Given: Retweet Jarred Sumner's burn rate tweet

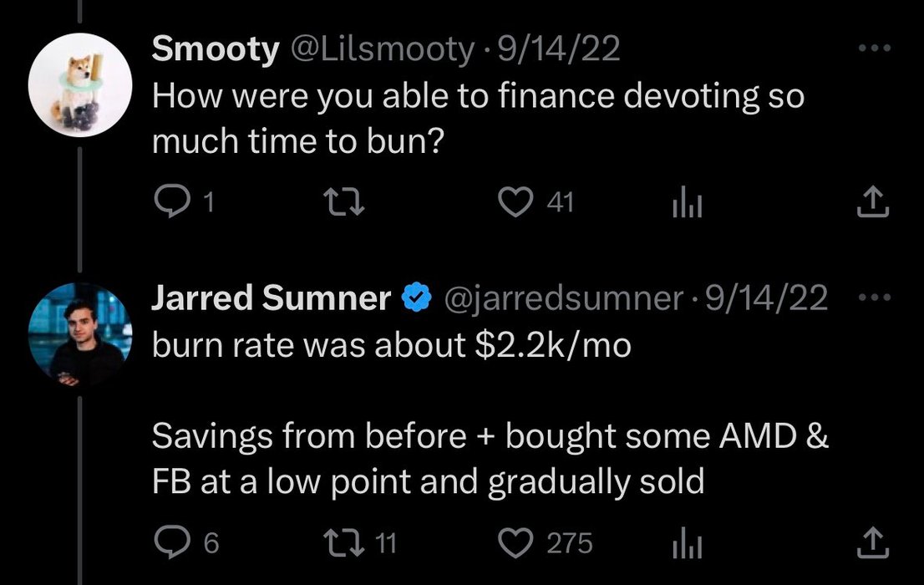Looking at the screenshot, I should [341, 544].
